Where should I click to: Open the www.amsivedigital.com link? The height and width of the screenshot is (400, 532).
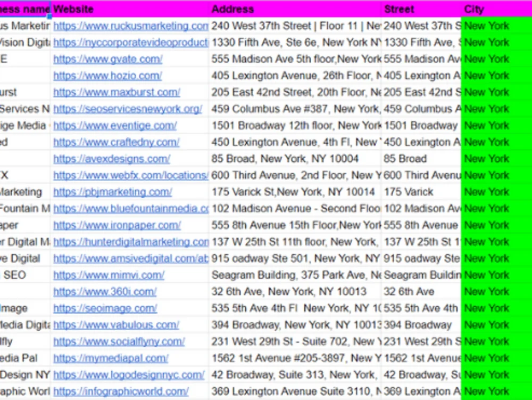pos(131,259)
